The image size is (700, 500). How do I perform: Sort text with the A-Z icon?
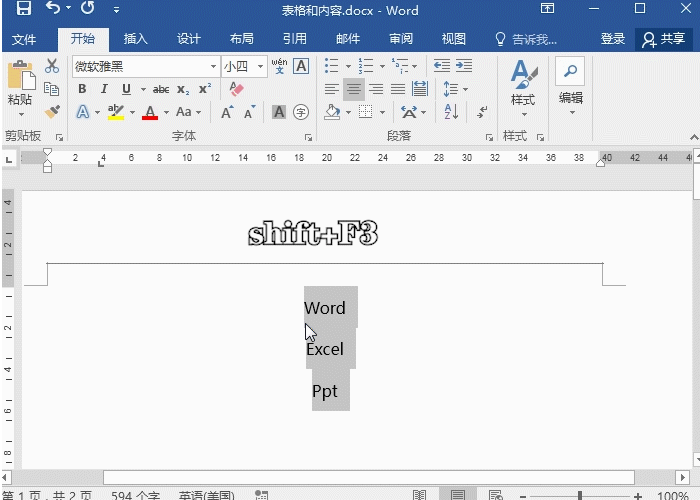tap(451, 112)
